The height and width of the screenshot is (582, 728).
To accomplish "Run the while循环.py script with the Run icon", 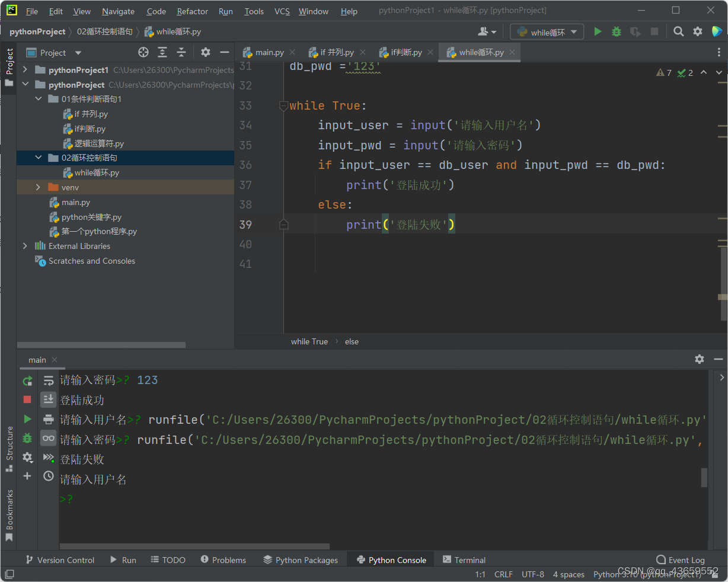I will tap(598, 31).
